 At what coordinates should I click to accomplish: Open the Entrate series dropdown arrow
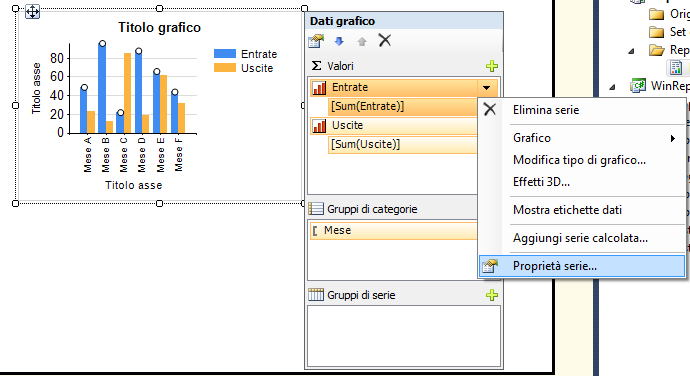pos(486,88)
